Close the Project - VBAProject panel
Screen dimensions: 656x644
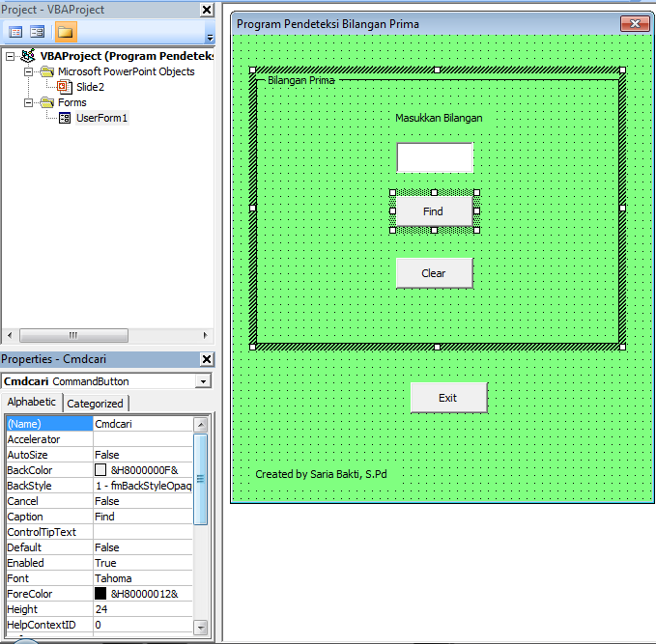(207, 10)
